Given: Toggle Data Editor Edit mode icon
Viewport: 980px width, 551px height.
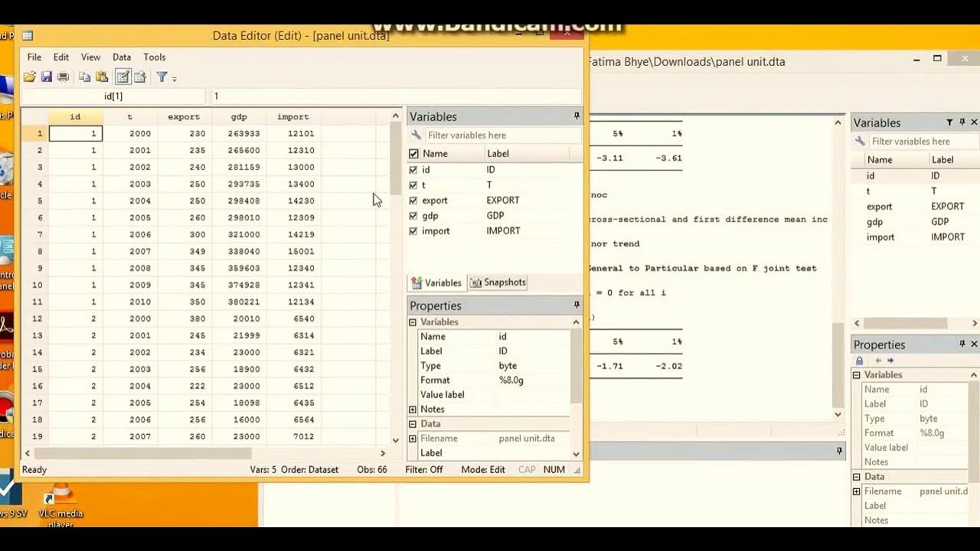Looking at the screenshot, I should (122, 77).
